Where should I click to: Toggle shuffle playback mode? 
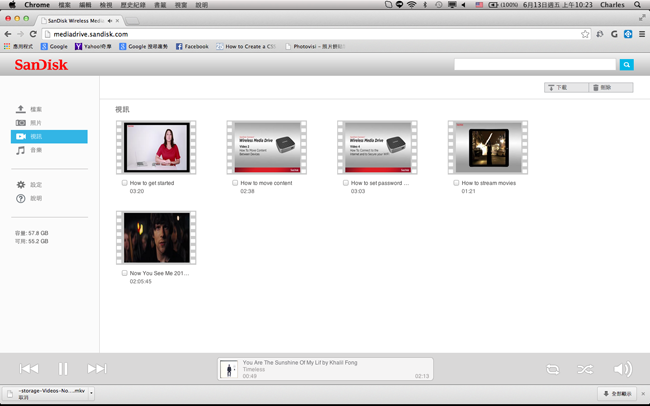click(585, 369)
